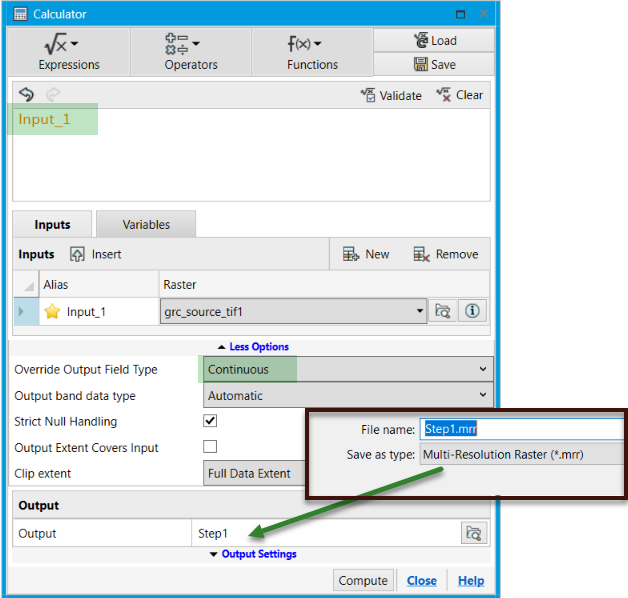The image size is (628, 598).
Task: Browse for output file location
Action: pyautogui.click(x=474, y=534)
